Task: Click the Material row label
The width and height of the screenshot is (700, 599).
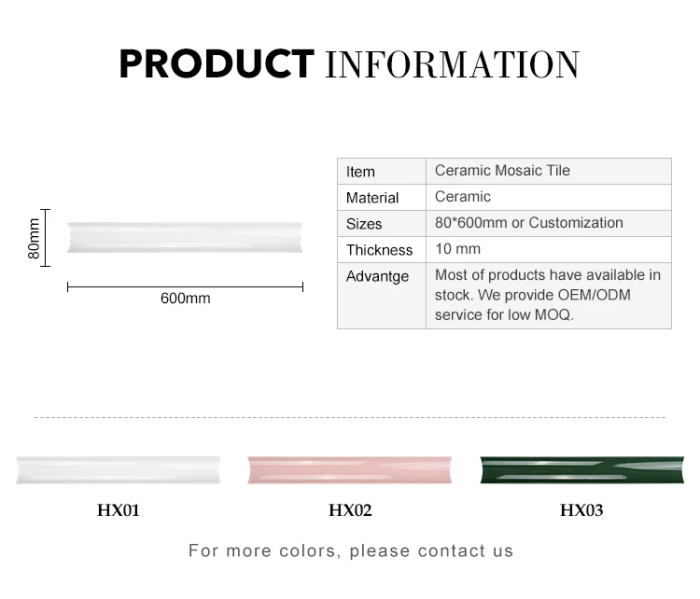Action: click(372, 198)
